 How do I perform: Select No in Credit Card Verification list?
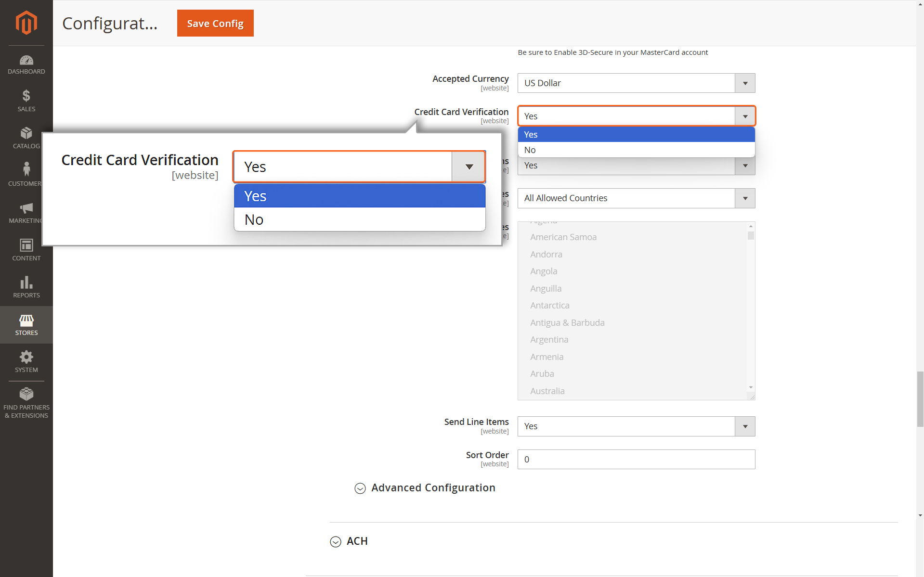636,150
